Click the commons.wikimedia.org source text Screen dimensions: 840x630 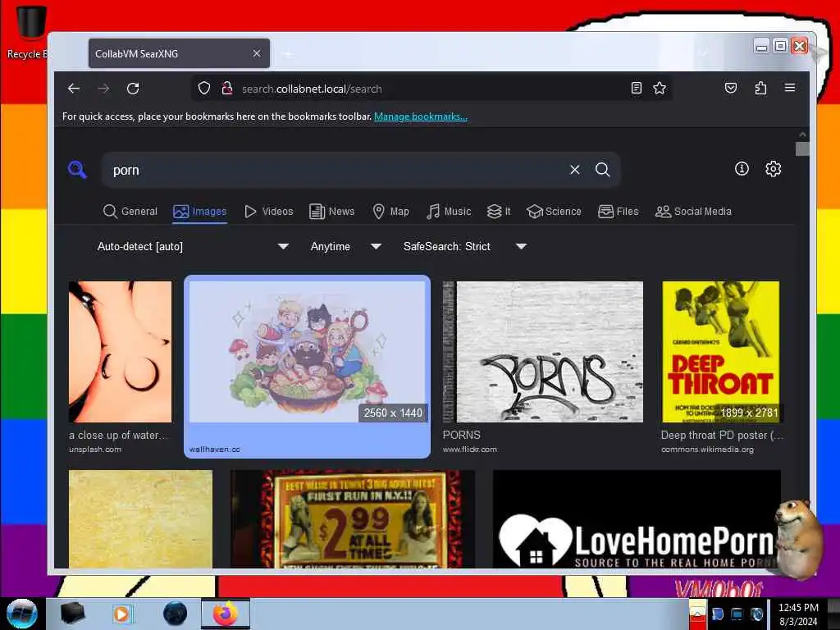707,450
